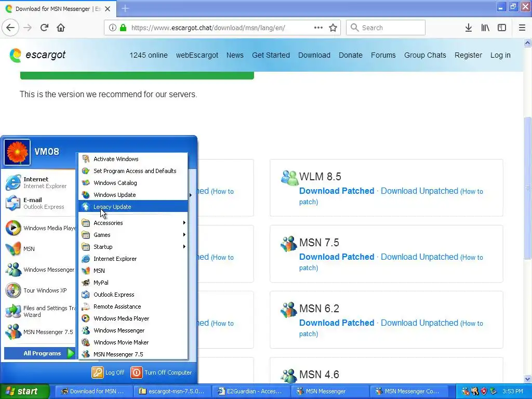Click Turn Off Computer button
The height and width of the screenshot is (399, 532).
162,373
